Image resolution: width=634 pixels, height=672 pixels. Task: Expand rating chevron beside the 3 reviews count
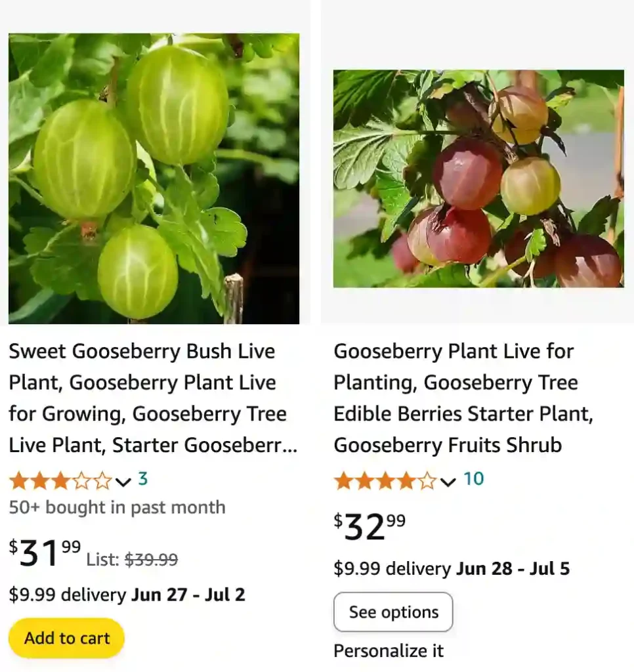123,482
